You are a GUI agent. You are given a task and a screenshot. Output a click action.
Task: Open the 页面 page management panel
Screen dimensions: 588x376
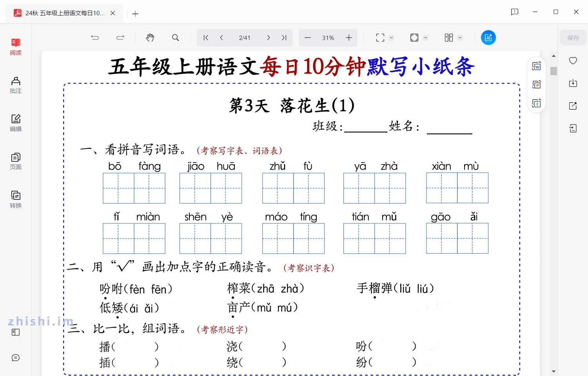(16, 161)
